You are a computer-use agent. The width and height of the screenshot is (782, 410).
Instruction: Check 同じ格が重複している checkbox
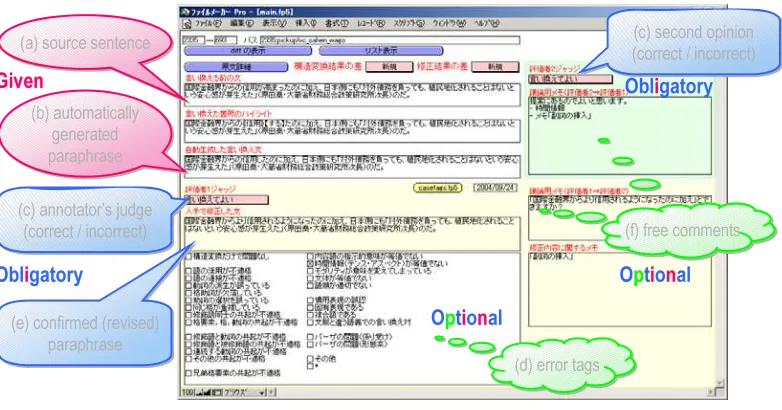pyautogui.click(x=189, y=307)
